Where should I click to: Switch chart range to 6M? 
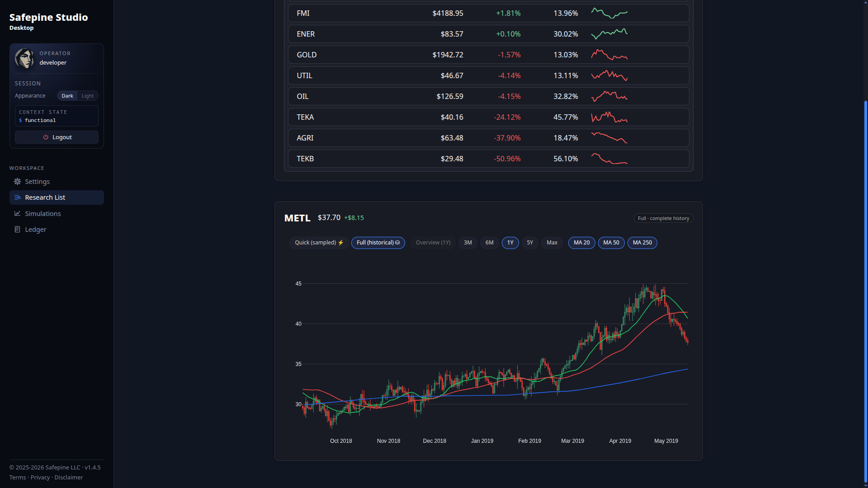(489, 243)
